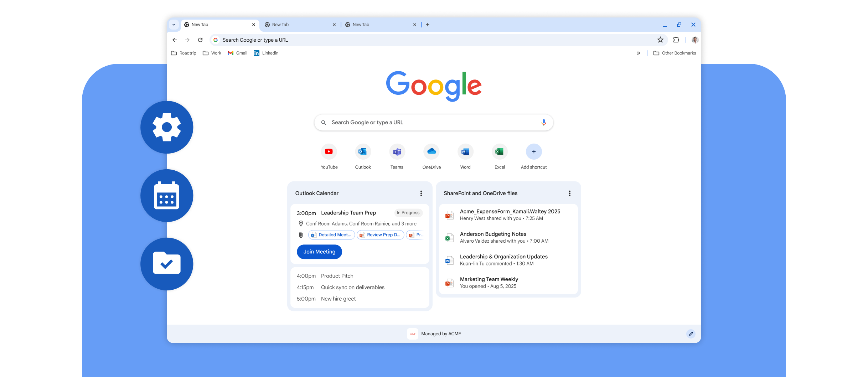Image resolution: width=868 pixels, height=377 pixels.
Task: Launch Microsoft Teams from shortcuts
Action: pyautogui.click(x=397, y=151)
